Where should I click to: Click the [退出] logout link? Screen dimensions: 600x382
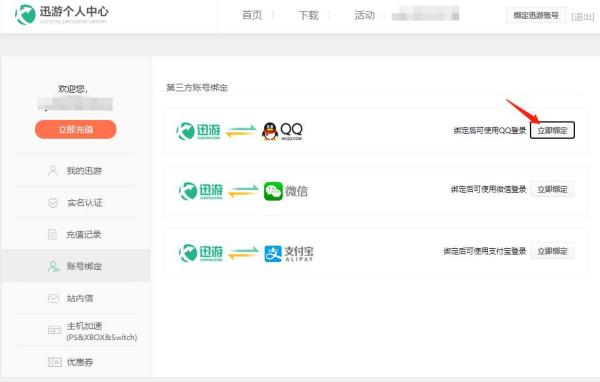pos(582,16)
